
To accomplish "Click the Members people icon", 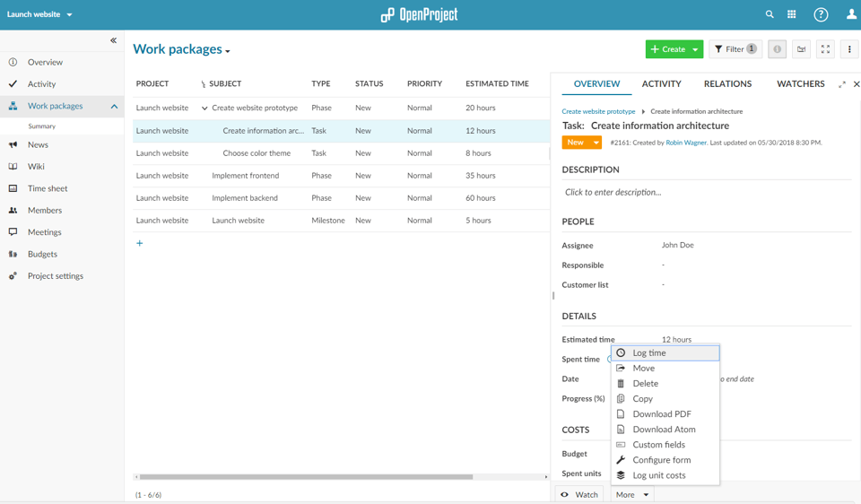I will (13, 210).
